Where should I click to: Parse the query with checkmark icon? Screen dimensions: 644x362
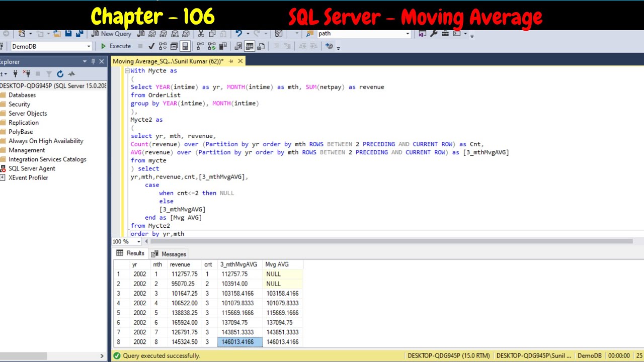click(x=151, y=46)
